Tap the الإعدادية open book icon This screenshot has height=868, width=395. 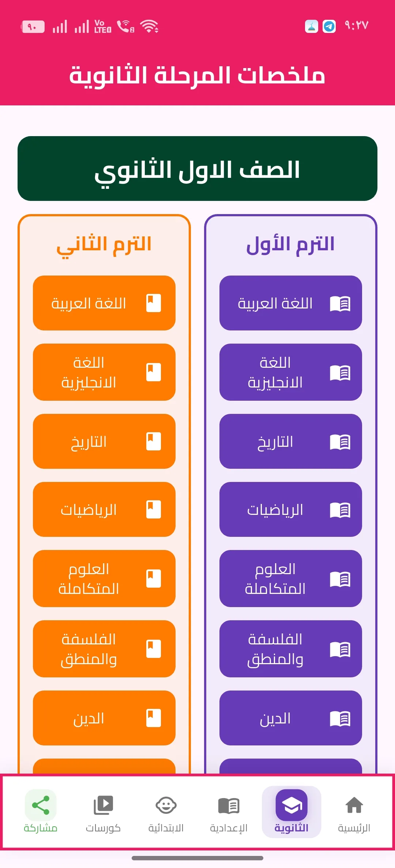click(229, 805)
